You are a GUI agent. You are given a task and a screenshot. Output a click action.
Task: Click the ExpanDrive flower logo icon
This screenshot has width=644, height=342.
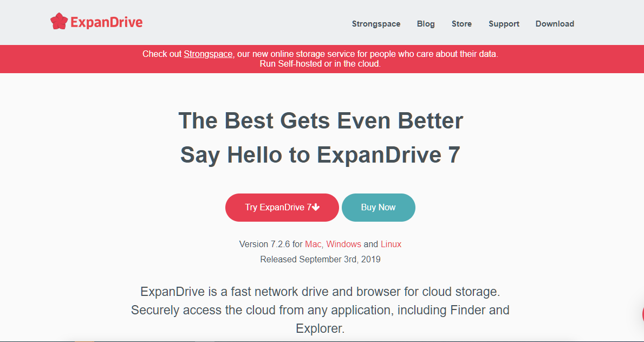coord(58,21)
